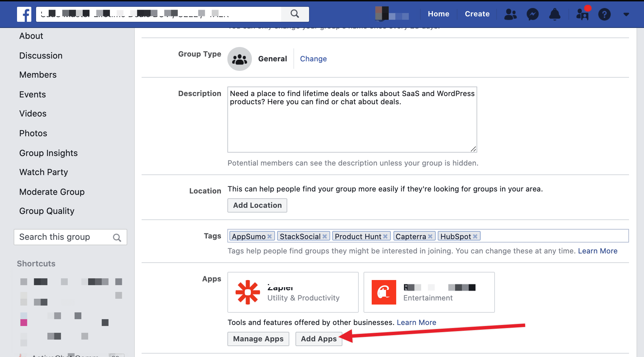
Task: Click the Shortcuts heading
Action: point(36,264)
